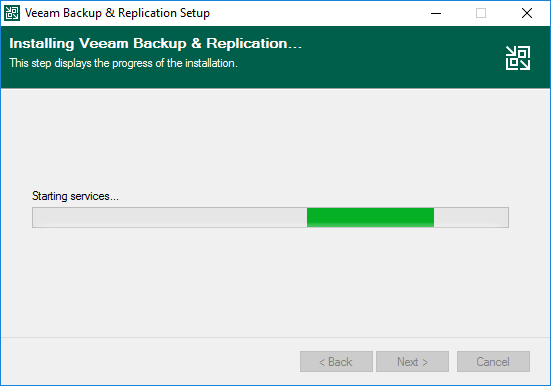Image resolution: width=551 pixels, height=386 pixels.
Task: Click the Veeam icon in the title bar
Action: point(12,13)
